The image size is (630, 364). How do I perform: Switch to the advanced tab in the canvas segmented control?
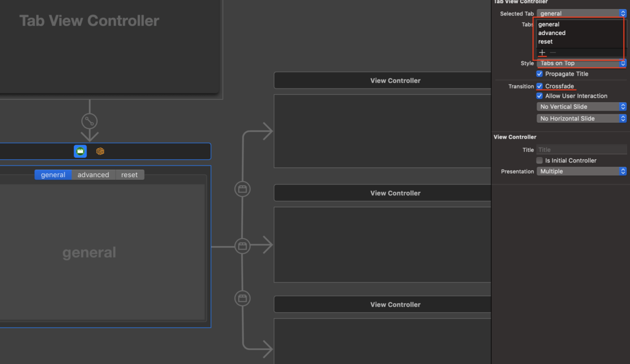coord(94,175)
